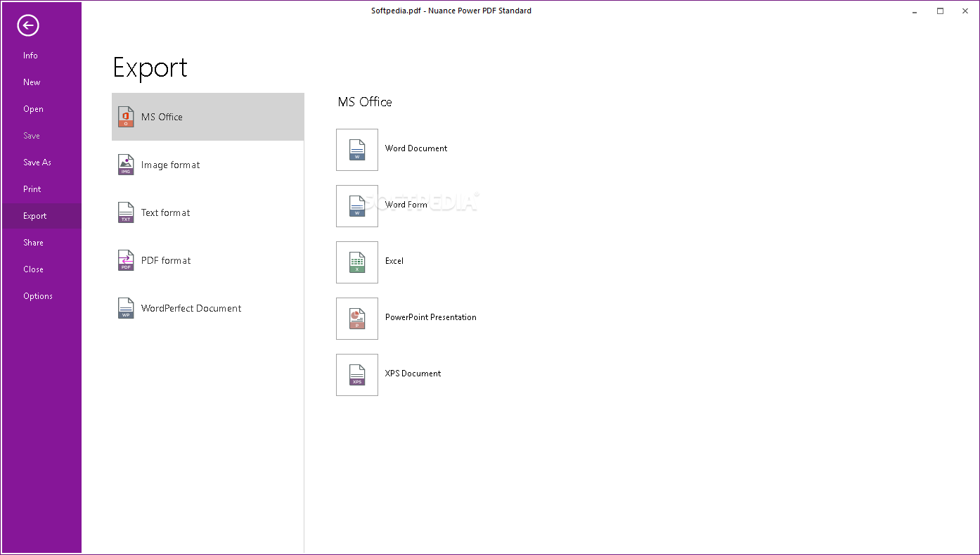The image size is (980, 555).
Task: Select the Export sidebar entry
Action: pyautogui.click(x=41, y=216)
